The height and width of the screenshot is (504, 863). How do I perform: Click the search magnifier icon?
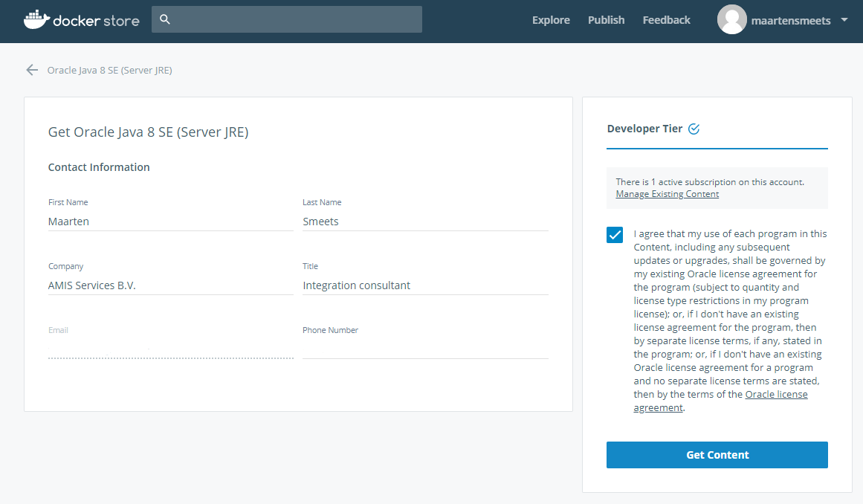click(164, 19)
